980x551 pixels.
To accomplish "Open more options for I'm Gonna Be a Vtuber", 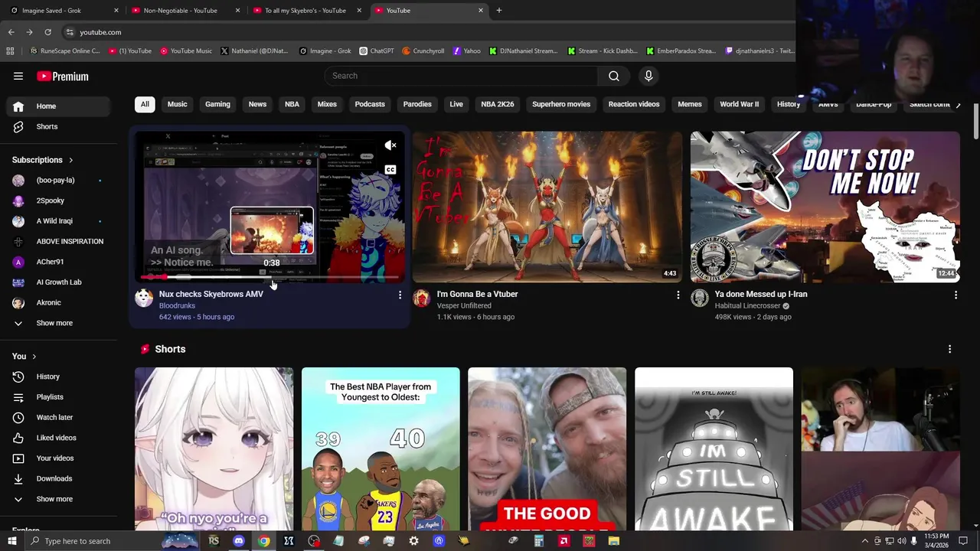I will click(678, 295).
